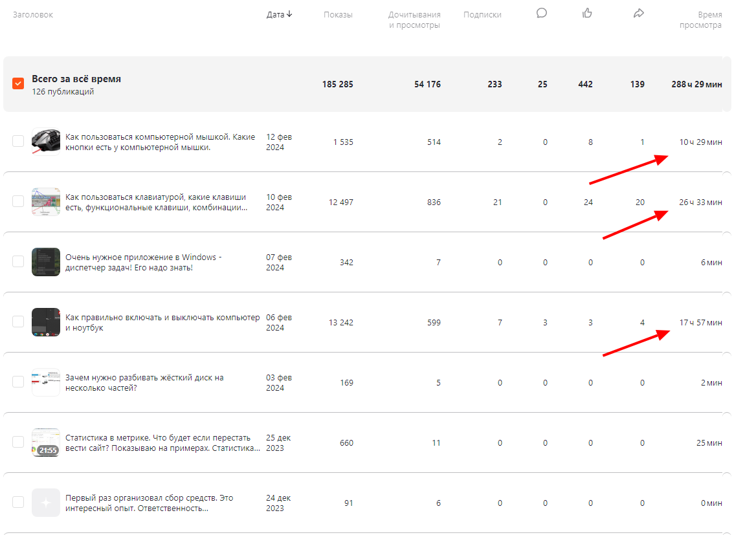The height and width of the screenshot is (535, 756).
Task: Open the 21:55 video thumbnail
Action: click(x=46, y=442)
